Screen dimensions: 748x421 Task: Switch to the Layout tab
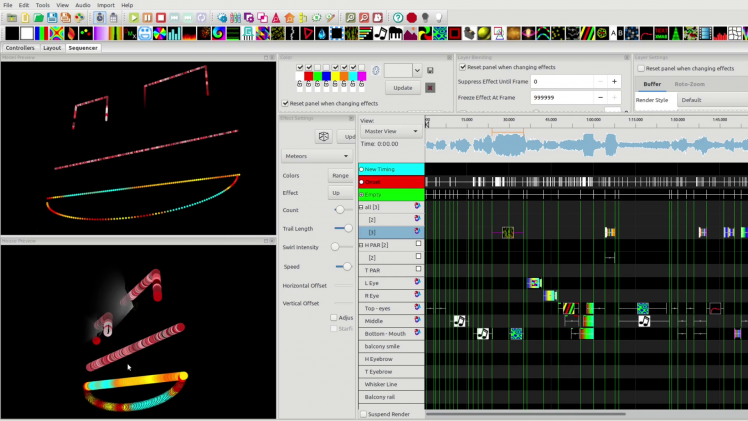(52, 47)
